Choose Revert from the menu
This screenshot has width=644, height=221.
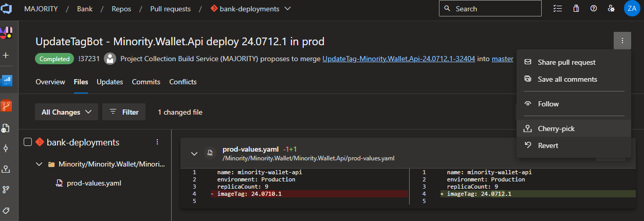(548, 145)
